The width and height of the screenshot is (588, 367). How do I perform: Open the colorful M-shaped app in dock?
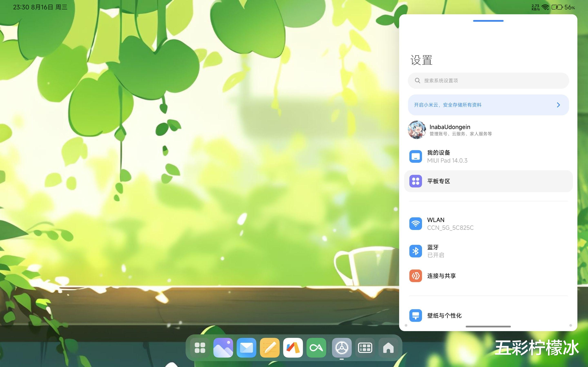[293, 348]
